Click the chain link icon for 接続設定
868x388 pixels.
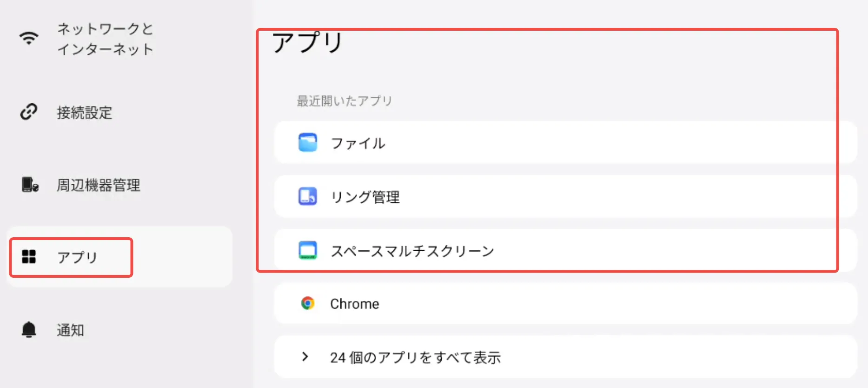[x=29, y=112]
